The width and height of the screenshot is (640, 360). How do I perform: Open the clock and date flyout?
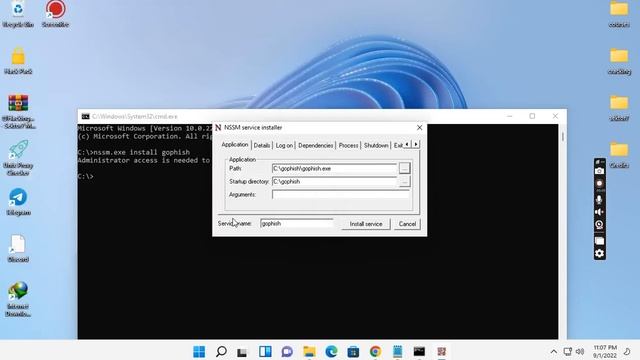[x=605, y=351]
